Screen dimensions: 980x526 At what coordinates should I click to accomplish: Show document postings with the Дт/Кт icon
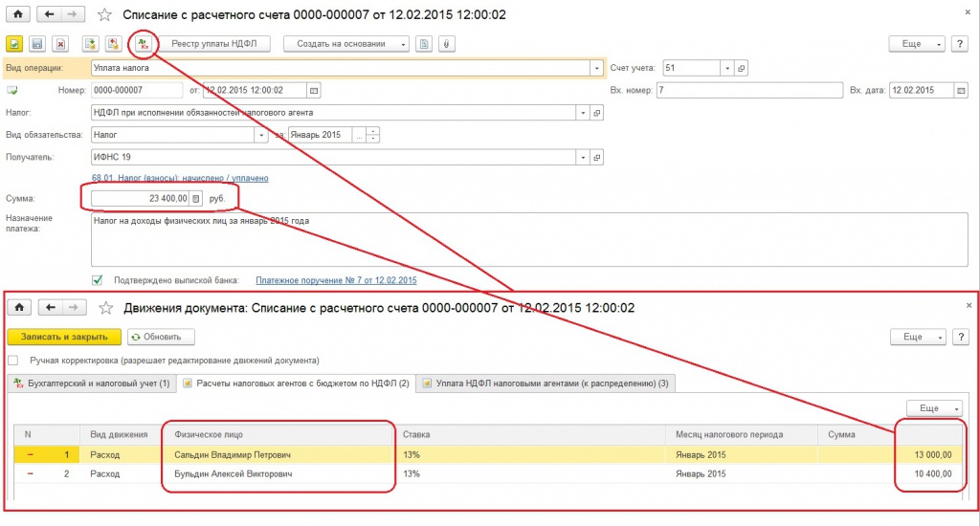tap(144, 44)
